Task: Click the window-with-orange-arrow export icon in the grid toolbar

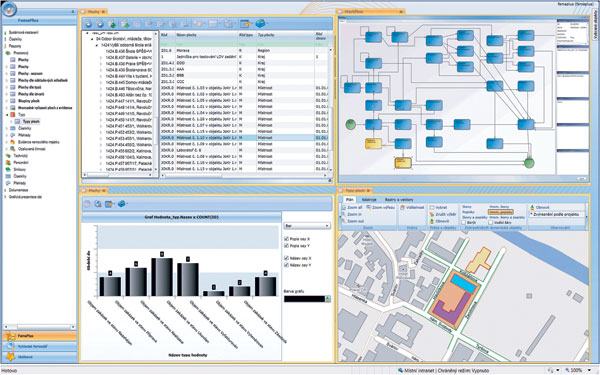Action: click(x=245, y=24)
